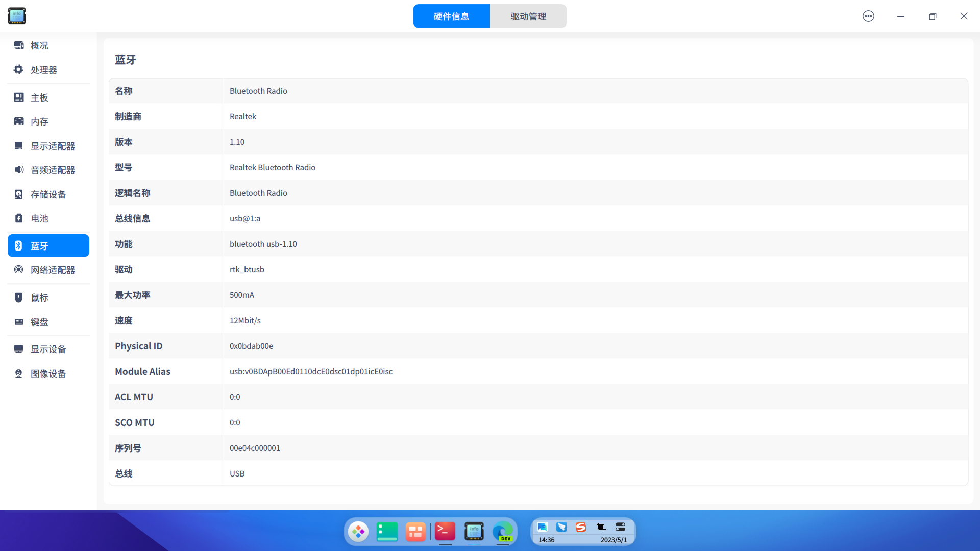Open the 主板 motherboard section
This screenshot has height=551, width=980.
(39, 97)
